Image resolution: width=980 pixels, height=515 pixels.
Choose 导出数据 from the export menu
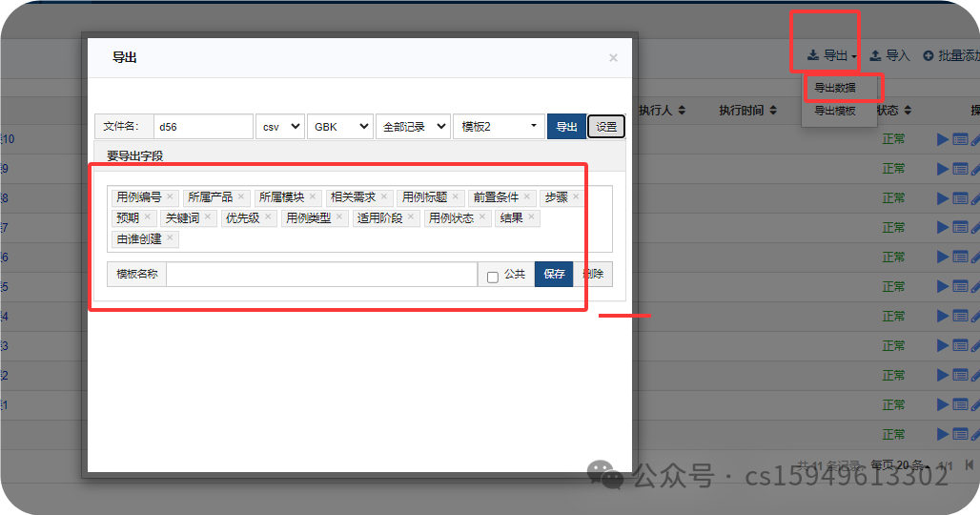tap(835, 88)
